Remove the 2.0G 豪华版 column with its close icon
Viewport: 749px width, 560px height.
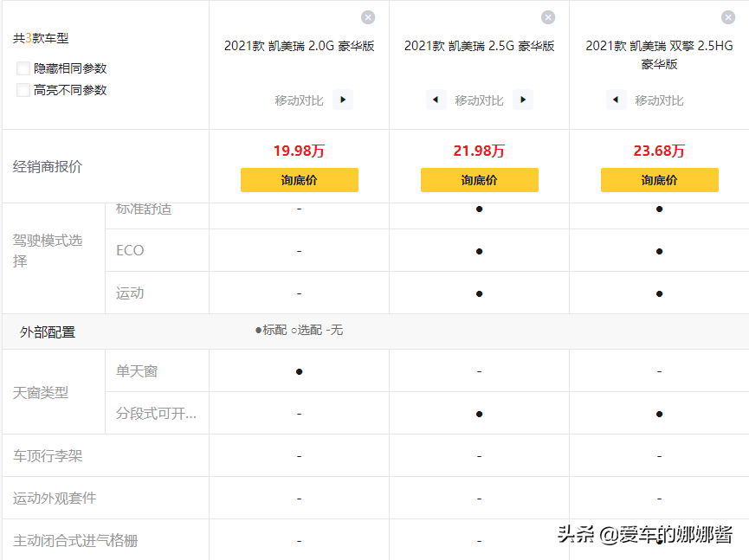tap(368, 17)
